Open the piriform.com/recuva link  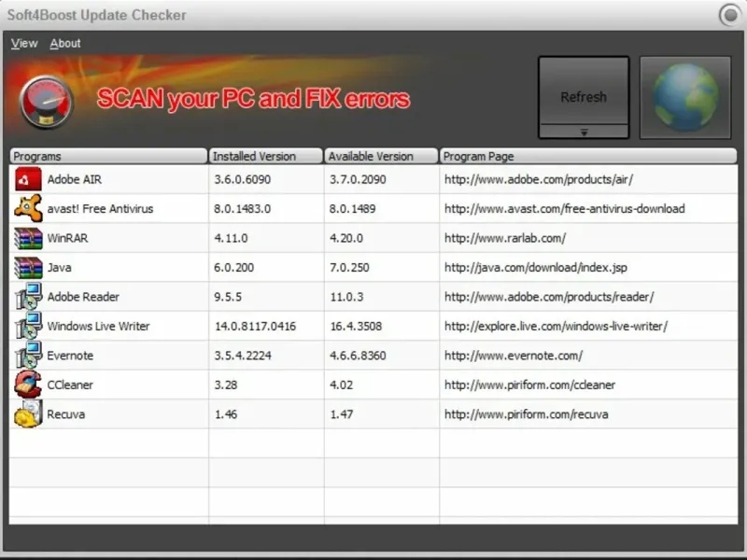[x=527, y=414]
